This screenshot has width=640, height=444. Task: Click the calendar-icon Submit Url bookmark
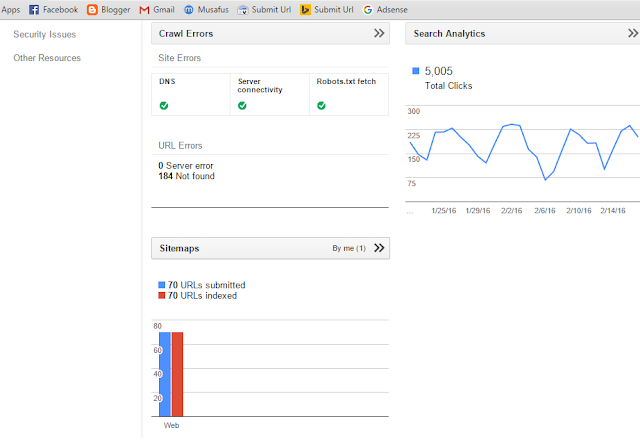pyautogui.click(x=243, y=9)
